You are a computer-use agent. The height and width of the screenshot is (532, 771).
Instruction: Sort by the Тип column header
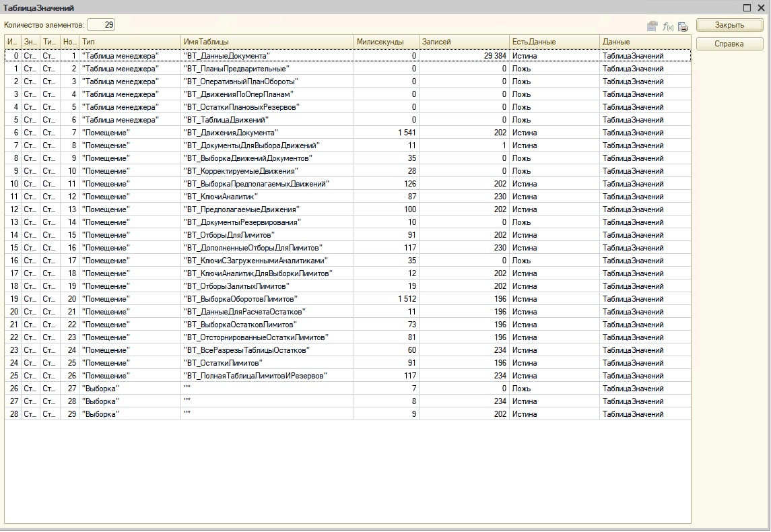tap(130, 42)
